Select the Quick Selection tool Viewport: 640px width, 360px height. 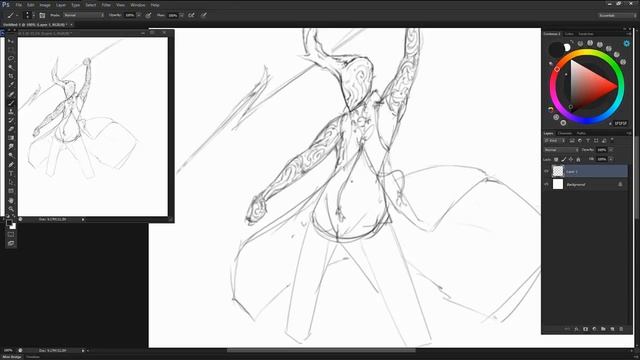click(11, 67)
